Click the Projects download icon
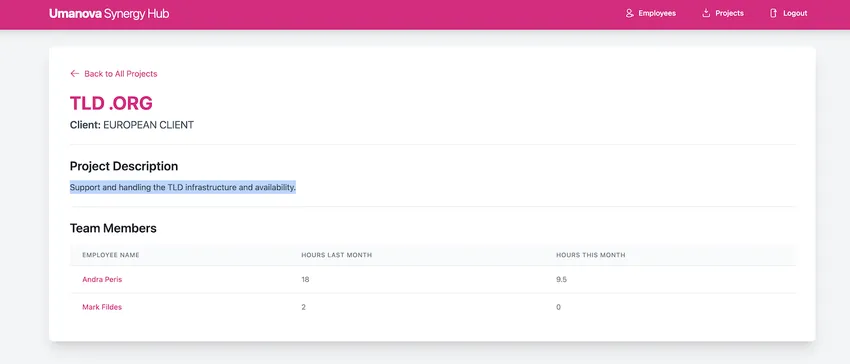Image resolution: width=850 pixels, height=364 pixels. point(706,13)
